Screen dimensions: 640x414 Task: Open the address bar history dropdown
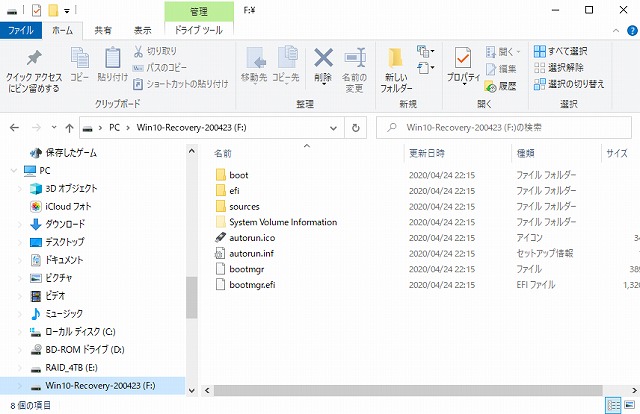(x=333, y=128)
